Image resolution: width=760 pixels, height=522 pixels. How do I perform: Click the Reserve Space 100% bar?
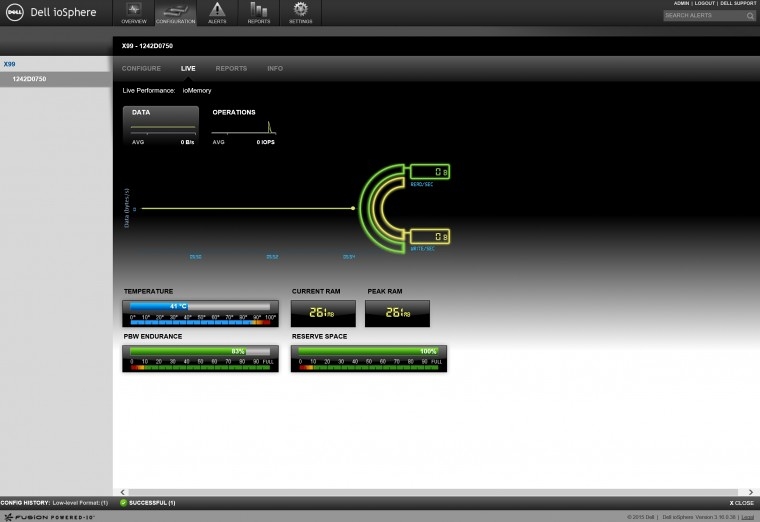[368, 351]
